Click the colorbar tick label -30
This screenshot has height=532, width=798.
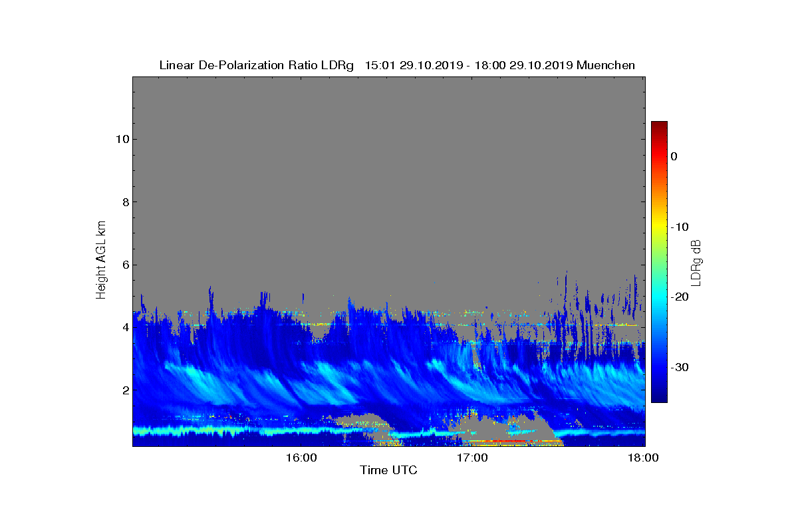pyautogui.click(x=679, y=367)
